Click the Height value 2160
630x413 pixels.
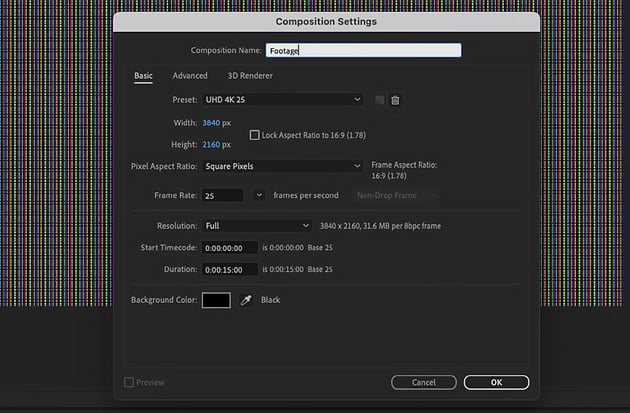click(211, 144)
